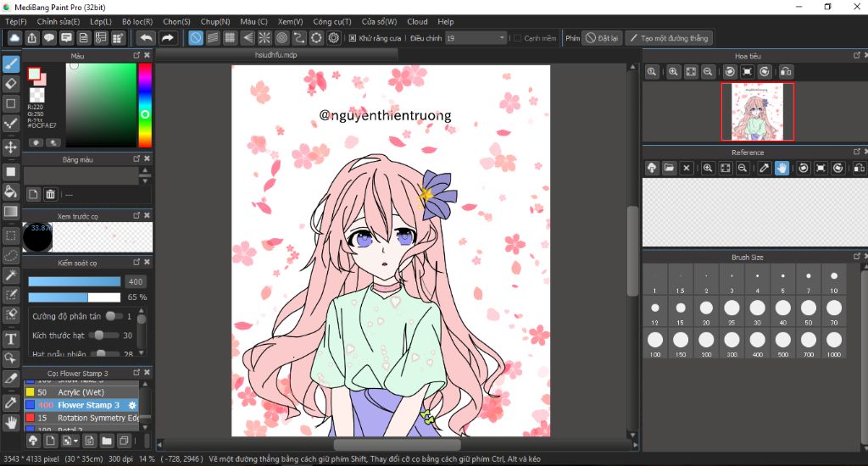868x466 pixels.
Task: Click Tạo một đường thẳng button
Action: (670, 38)
